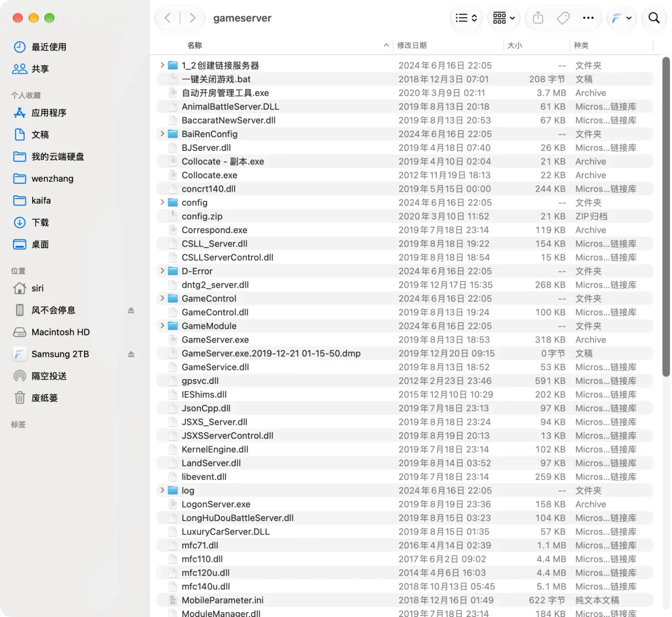Expand the BaiRenConfig folder

162,134
